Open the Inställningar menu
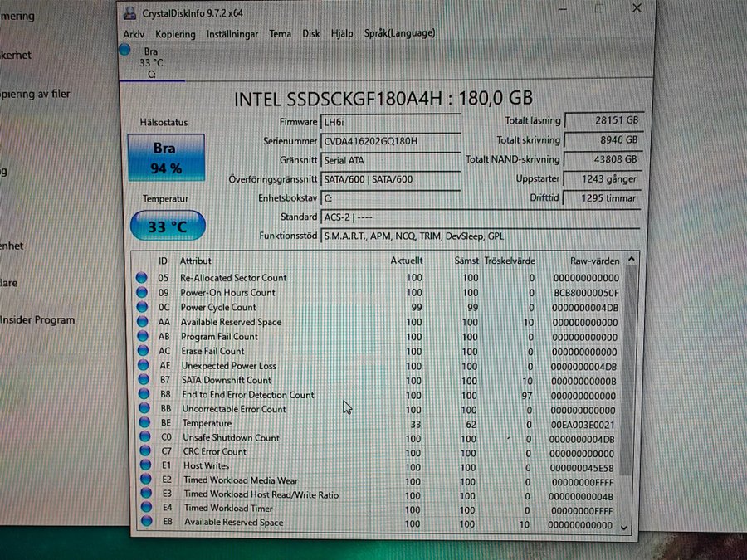This screenshot has height=560, width=747. pos(232,34)
